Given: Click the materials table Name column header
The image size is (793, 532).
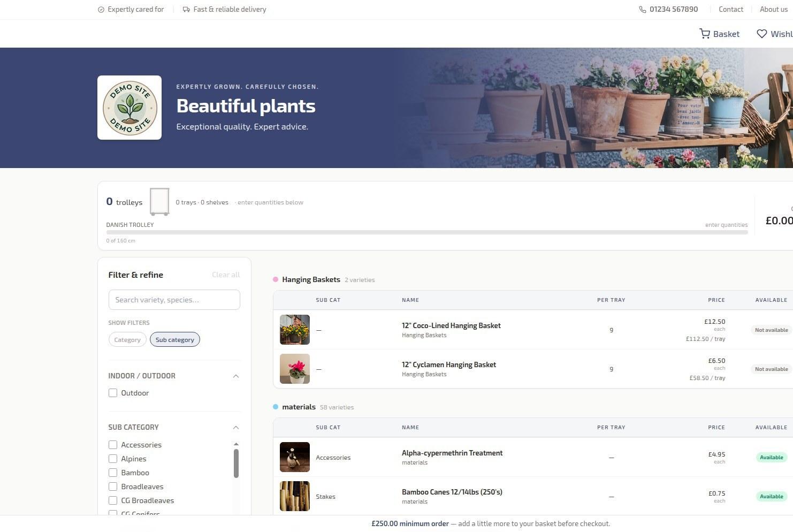Looking at the screenshot, I should (410, 428).
